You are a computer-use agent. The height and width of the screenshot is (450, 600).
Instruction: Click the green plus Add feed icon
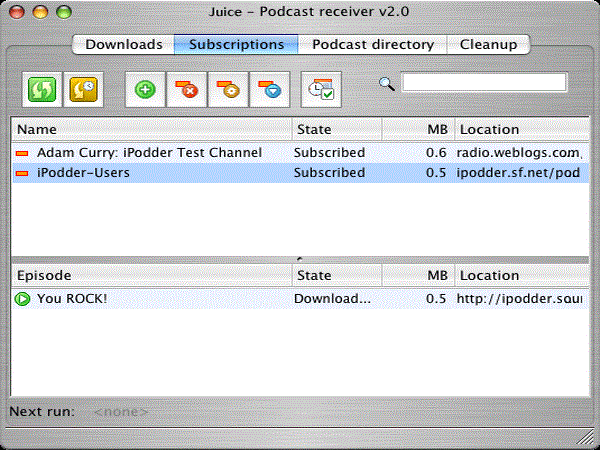tap(145, 89)
